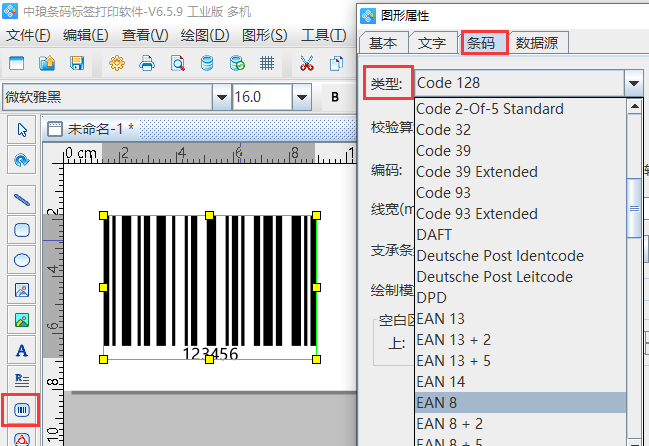Open the 工具(T) menu

(x=323, y=35)
